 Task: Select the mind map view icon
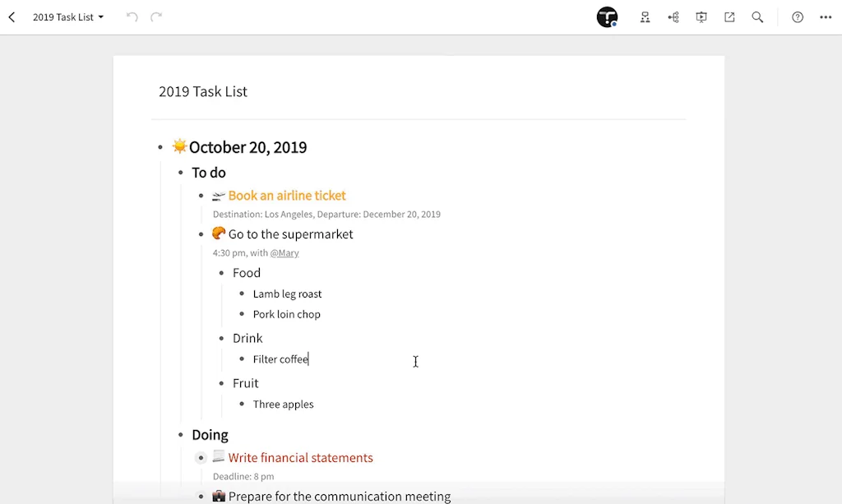pos(673,16)
